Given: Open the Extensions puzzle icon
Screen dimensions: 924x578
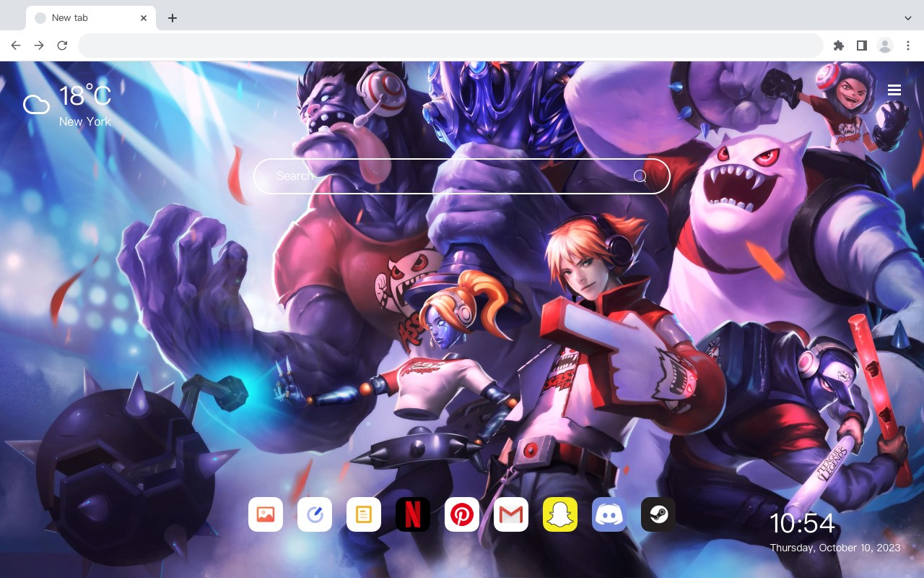Looking at the screenshot, I should (x=838, y=46).
